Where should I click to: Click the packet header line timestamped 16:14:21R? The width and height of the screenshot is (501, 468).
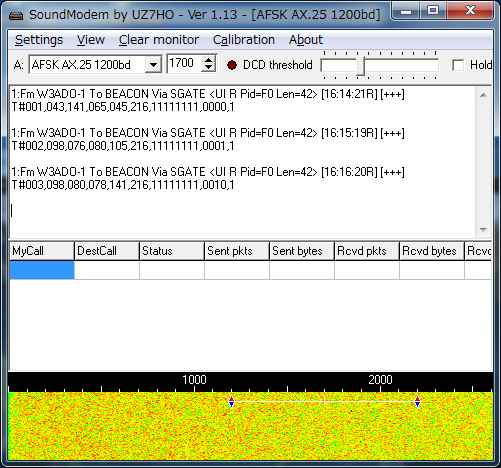click(208, 94)
